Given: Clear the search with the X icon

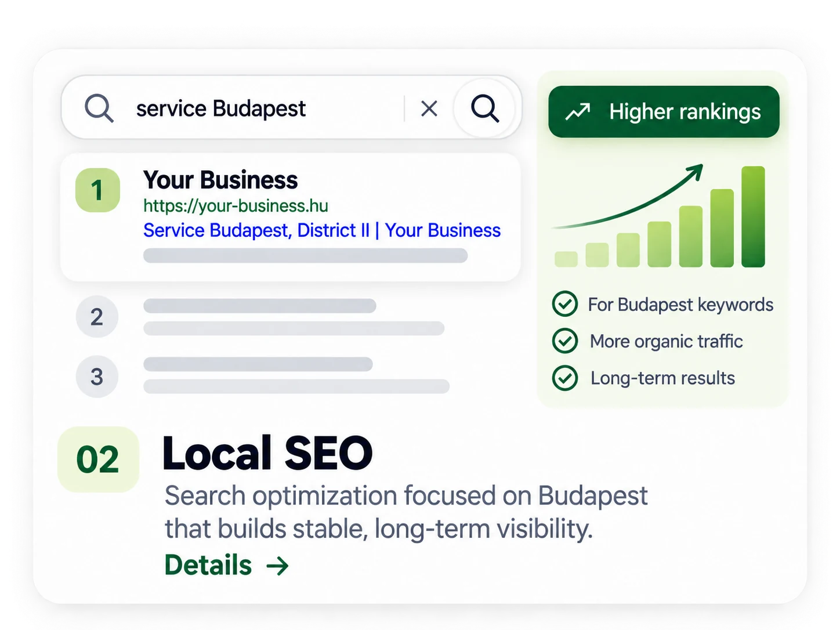Looking at the screenshot, I should click(429, 108).
